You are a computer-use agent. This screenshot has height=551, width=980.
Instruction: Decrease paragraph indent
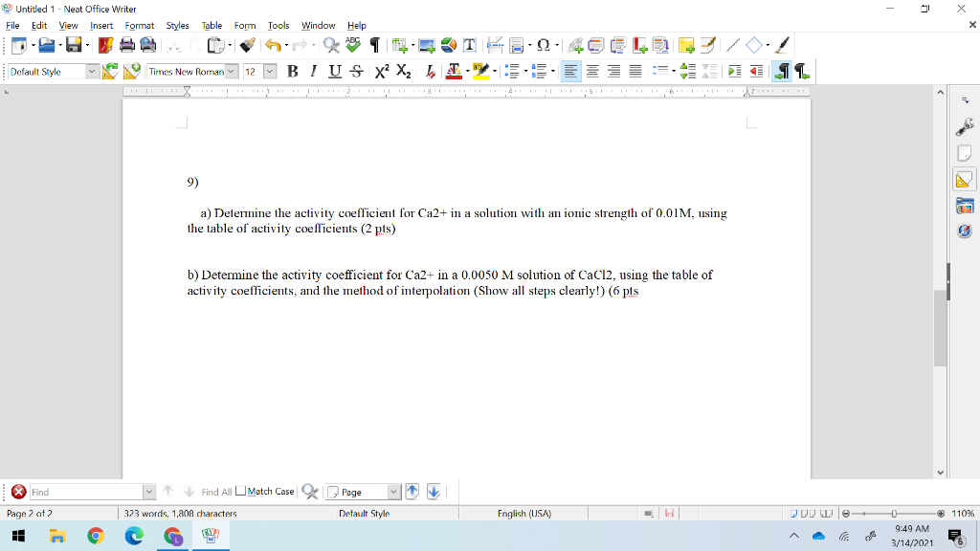click(x=756, y=71)
